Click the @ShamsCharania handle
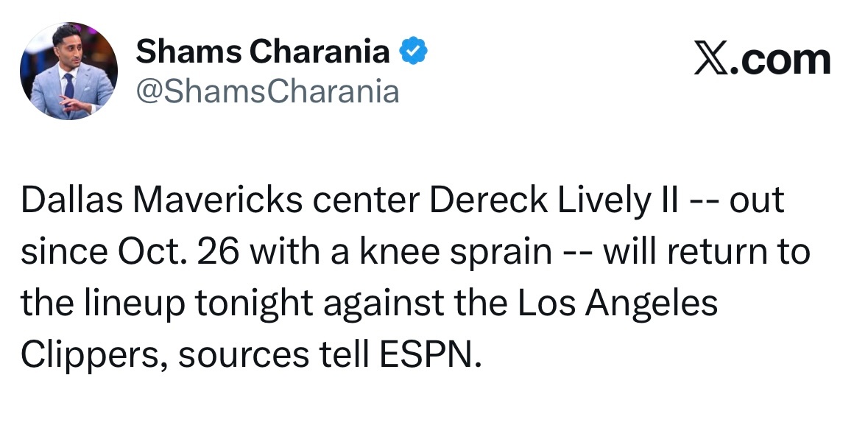The image size is (868, 431). [268, 92]
